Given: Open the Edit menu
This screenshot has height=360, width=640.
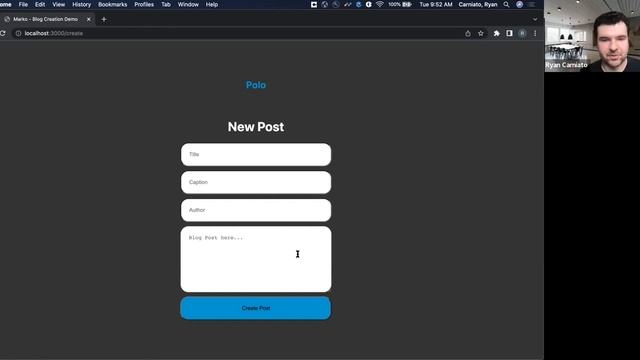Looking at the screenshot, I should 40,4.
